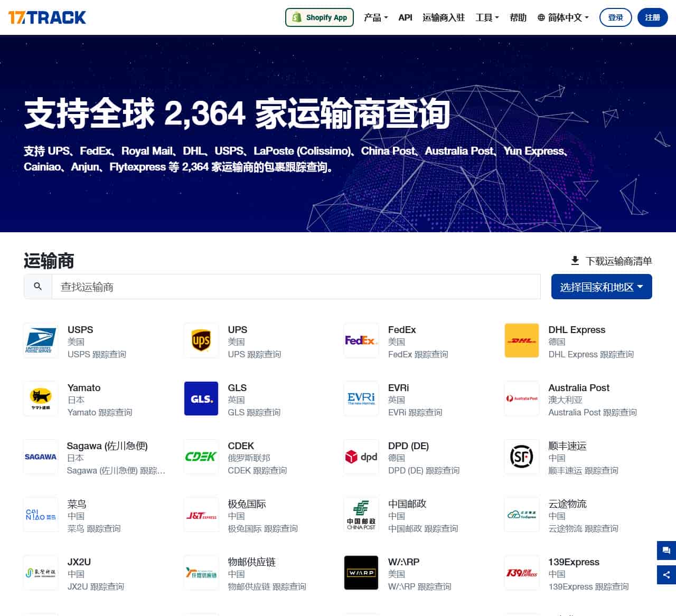676x616 pixels.
Task: Open USPS 跟踪查询 link
Action: click(x=97, y=354)
